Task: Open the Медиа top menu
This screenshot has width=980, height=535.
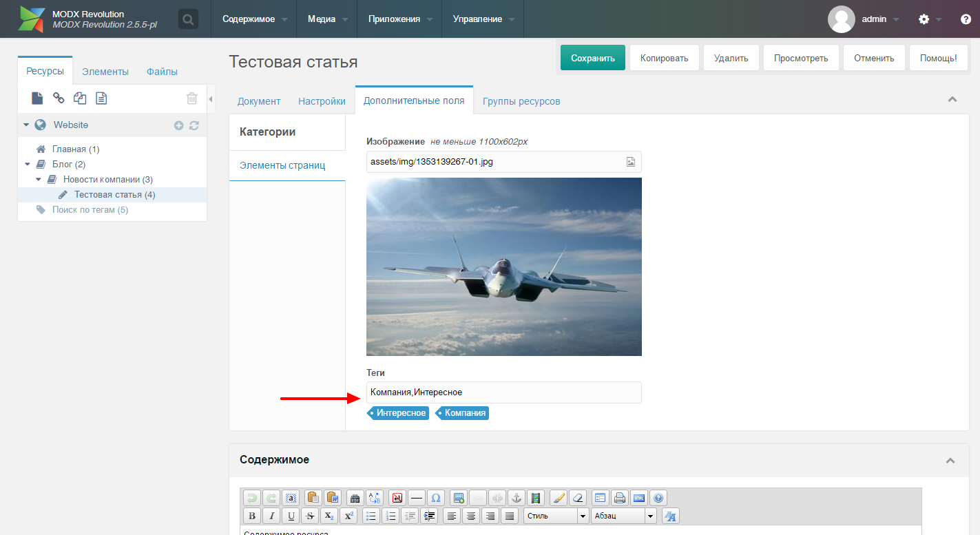Action: [x=327, y=19]
